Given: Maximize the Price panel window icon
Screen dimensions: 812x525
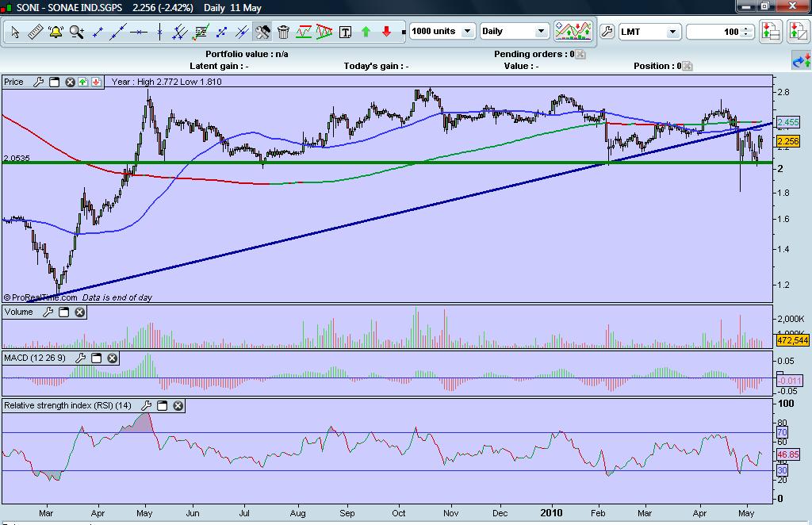Looking at the screenshot, I should click(x=55, y=82).
